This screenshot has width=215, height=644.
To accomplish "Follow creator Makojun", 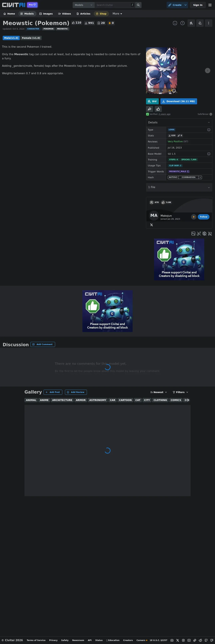I will [203, 217].
